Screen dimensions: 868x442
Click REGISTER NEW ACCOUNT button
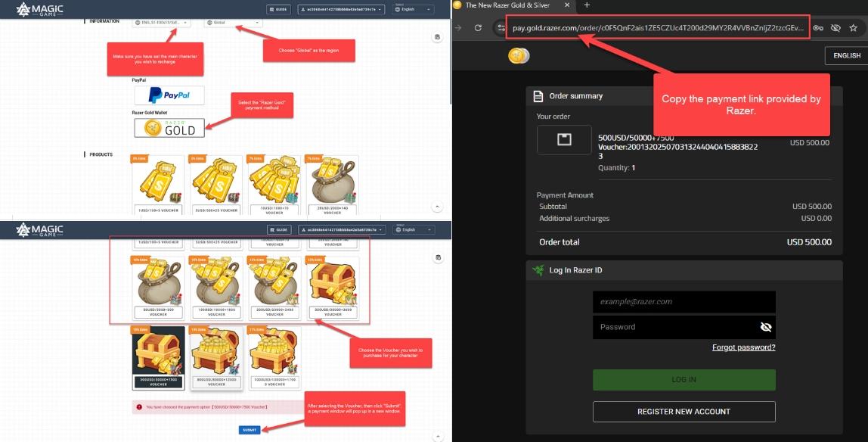tap(684, 412)
